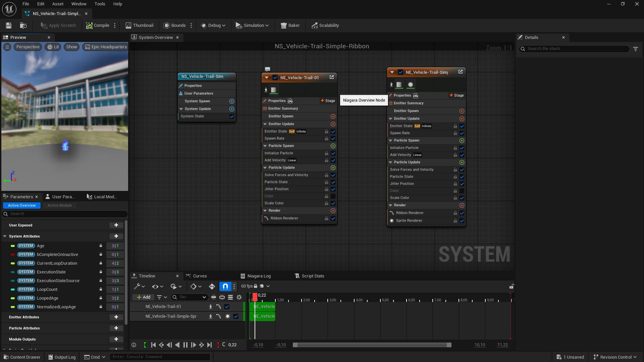Click the Active Overview filter button
Image resolution: width=644 pixels, height=362 pixels.
[21, 205]
